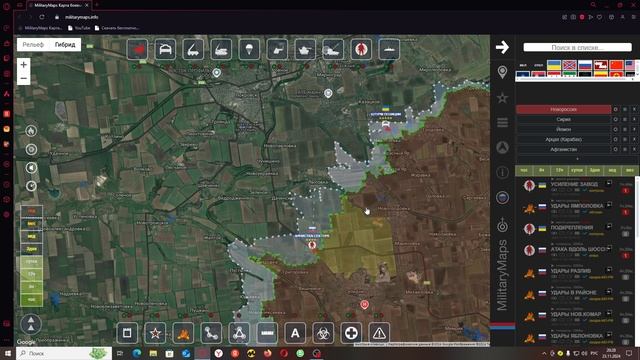Open the Новороссия region
This screenshot has width=640, height=360.
563,109
